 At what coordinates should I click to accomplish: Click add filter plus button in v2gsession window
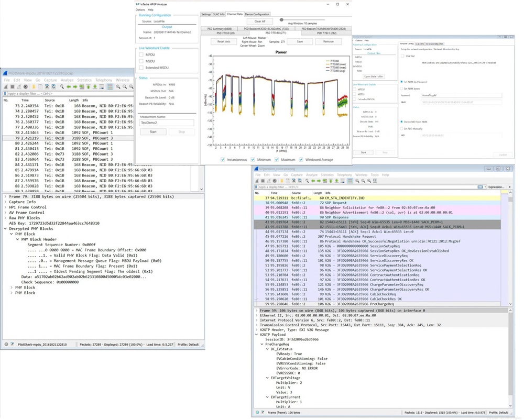[x=510, y=187]
